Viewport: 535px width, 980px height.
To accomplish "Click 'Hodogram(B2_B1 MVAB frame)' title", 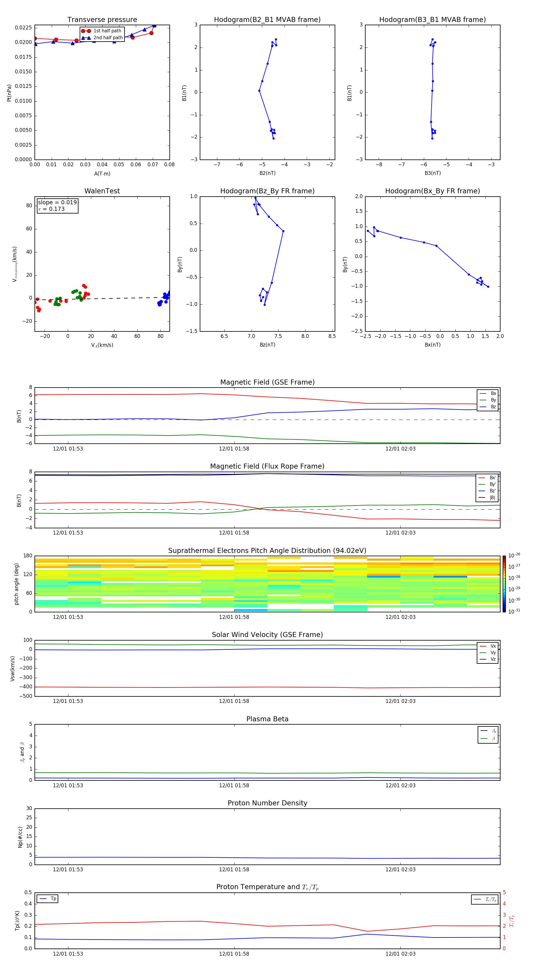I will (x=267, y=20).
